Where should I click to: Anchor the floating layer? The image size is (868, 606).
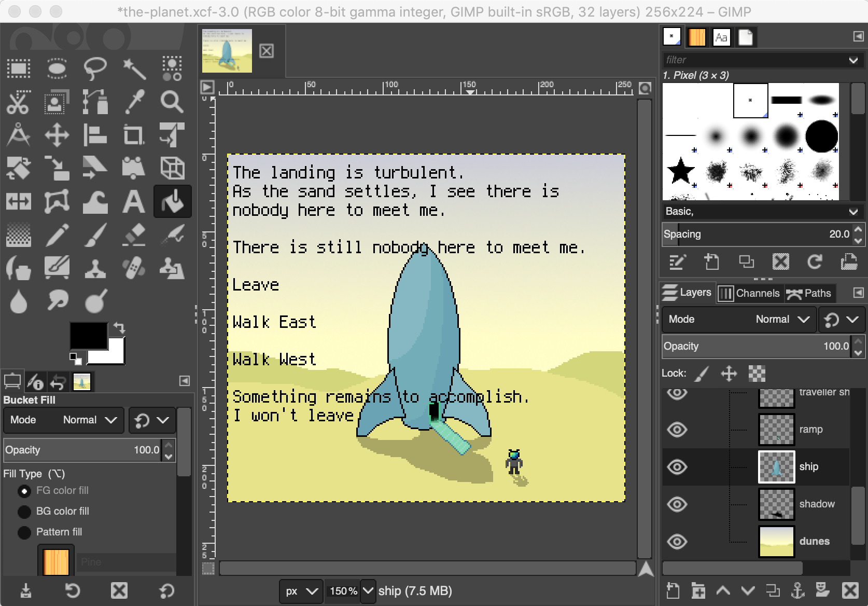(x=797, y=590)
